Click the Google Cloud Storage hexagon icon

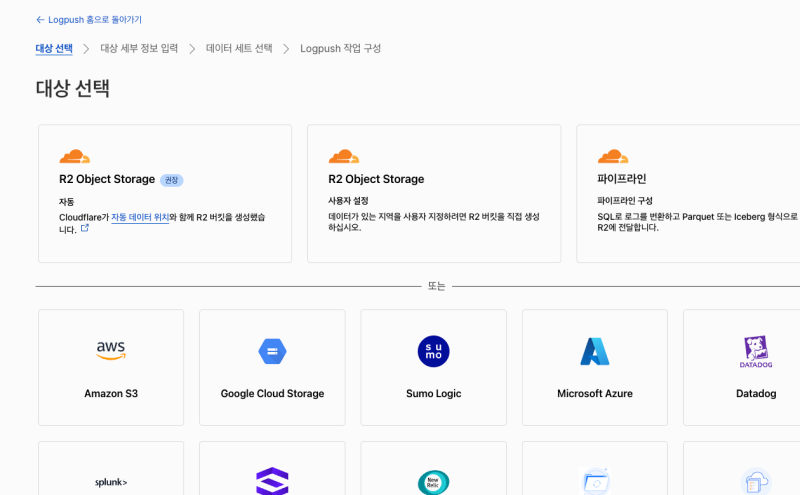(272, 351)
